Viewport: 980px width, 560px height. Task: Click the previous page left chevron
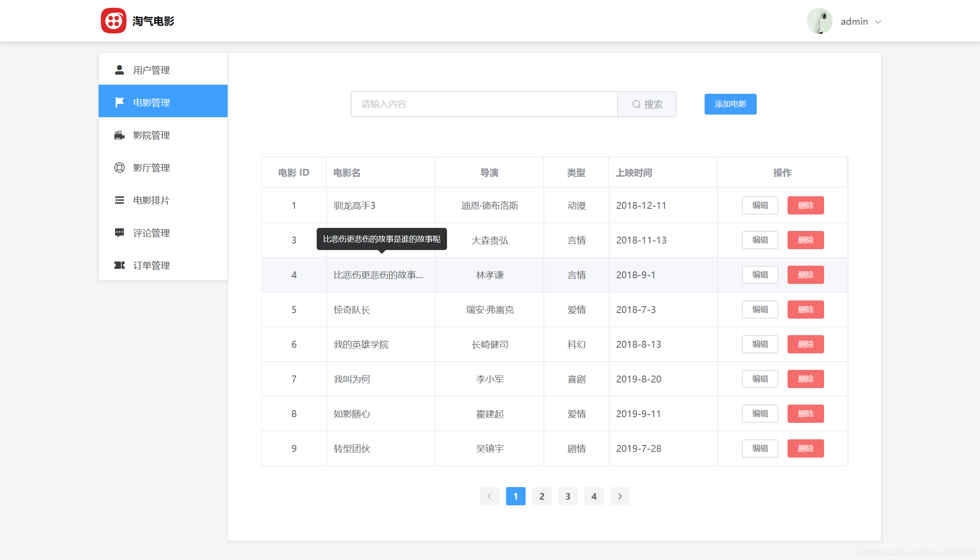click(x=490, y=496)
